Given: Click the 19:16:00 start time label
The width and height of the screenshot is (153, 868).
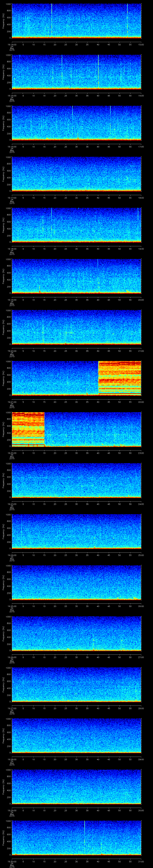Looking at the screenshot, I should click(12, 147).
